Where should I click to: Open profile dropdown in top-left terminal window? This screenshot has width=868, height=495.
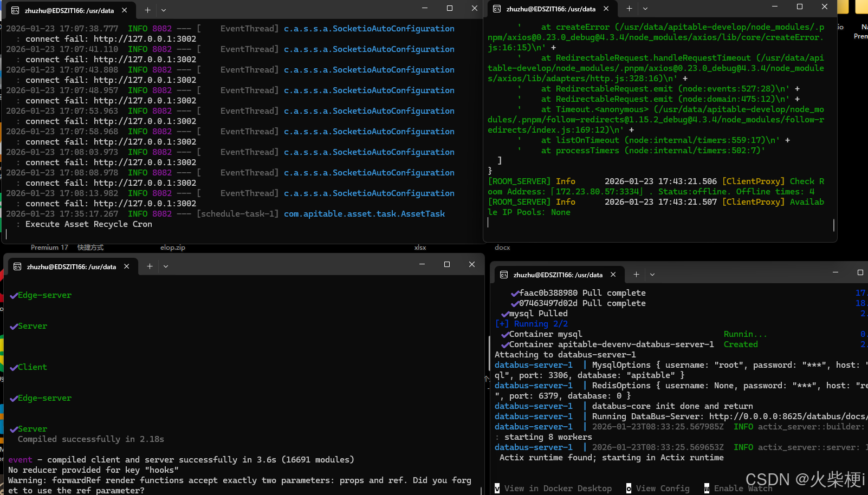pos(164,10)
